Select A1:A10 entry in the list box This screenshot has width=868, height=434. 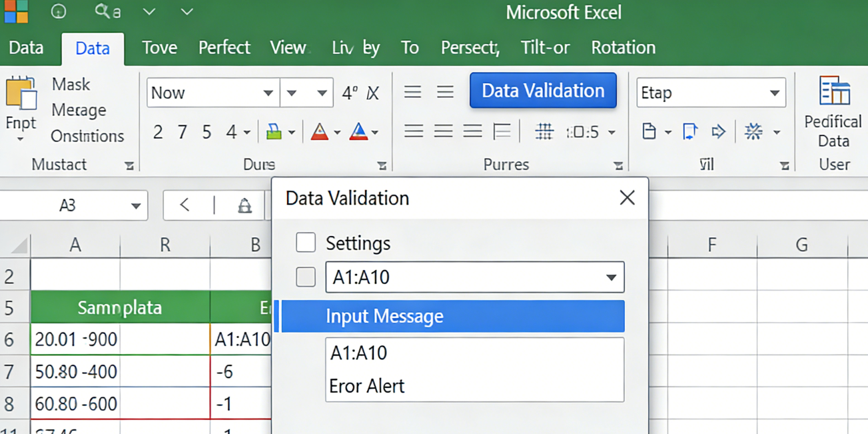point(358,353)
